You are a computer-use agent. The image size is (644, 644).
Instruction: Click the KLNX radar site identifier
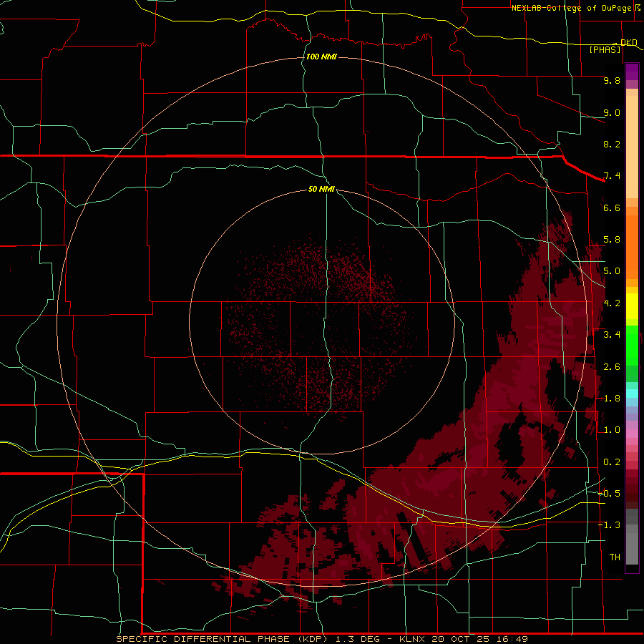[413, 639]
